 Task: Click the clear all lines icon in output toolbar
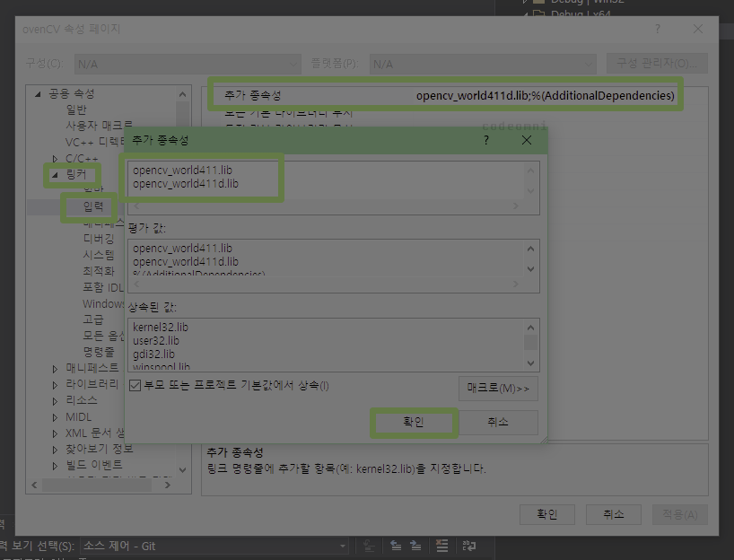click(441, 546)
